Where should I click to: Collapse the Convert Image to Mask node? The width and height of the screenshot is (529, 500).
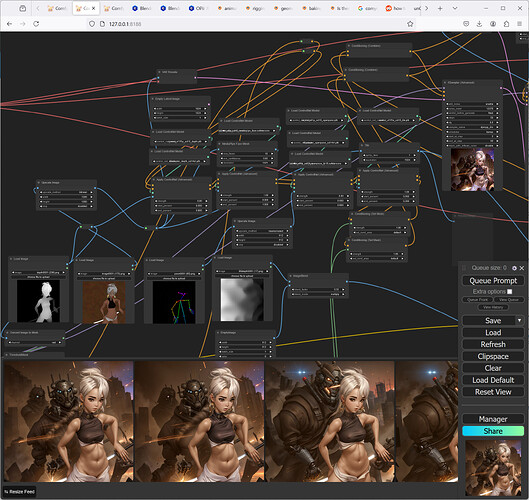click(x=7, y=333)
